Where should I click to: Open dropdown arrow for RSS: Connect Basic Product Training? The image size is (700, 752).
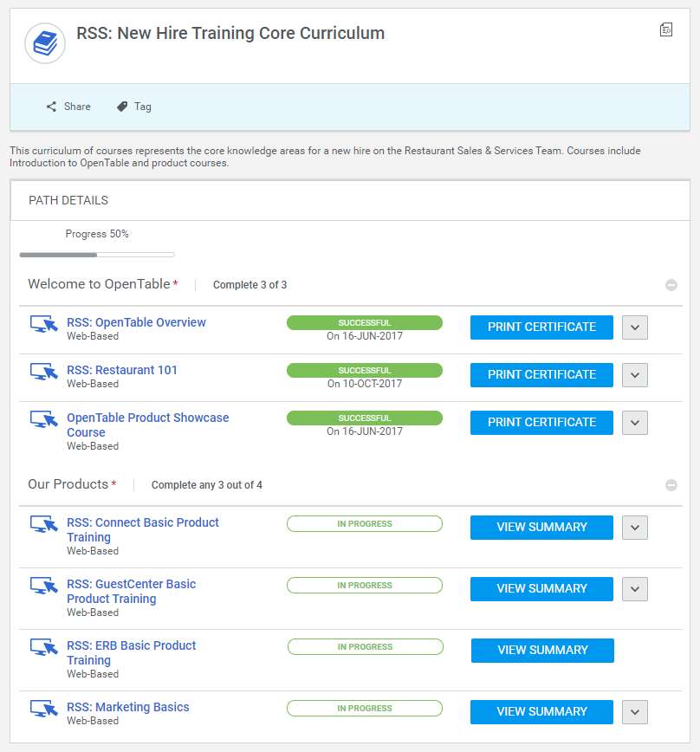pyautogui.click(x=635, y=528)
